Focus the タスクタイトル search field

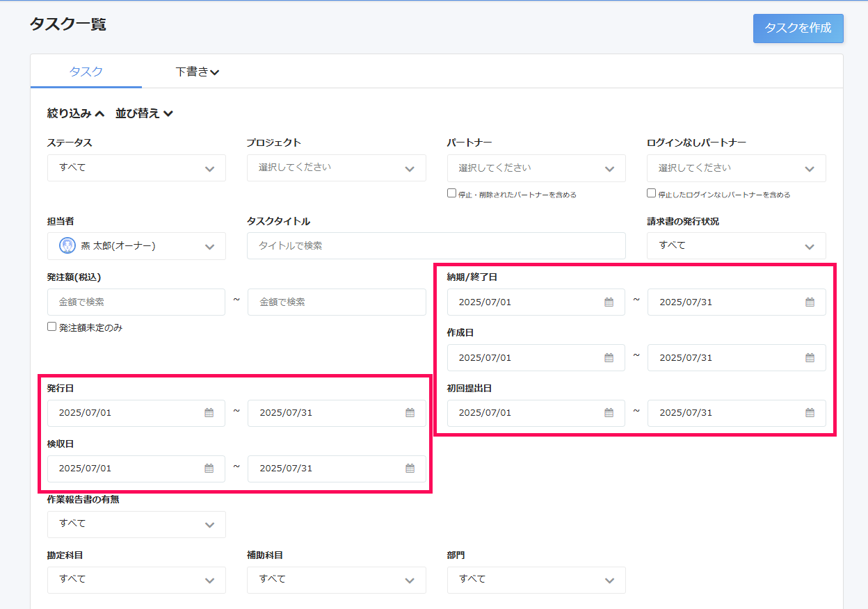(436, 246)
